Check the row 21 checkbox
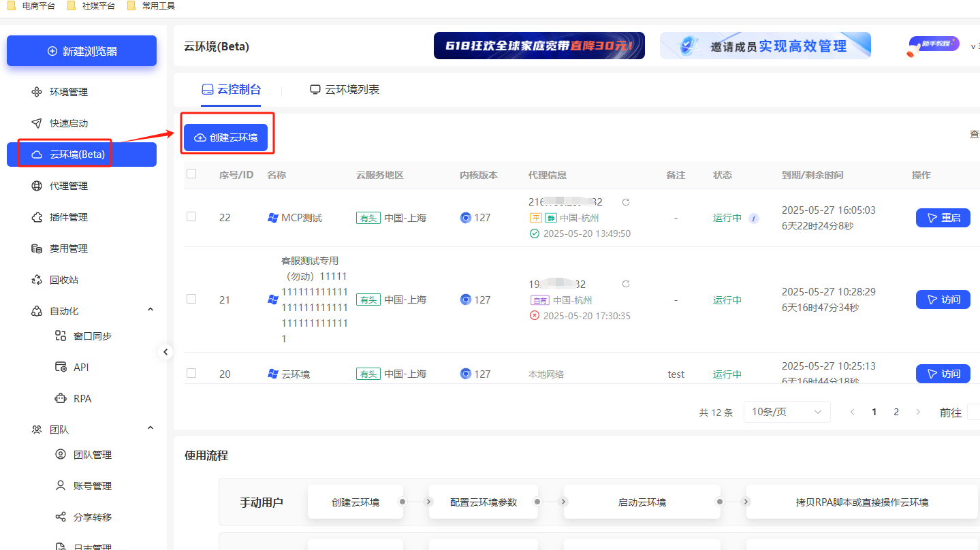 (x=191, y=300)
